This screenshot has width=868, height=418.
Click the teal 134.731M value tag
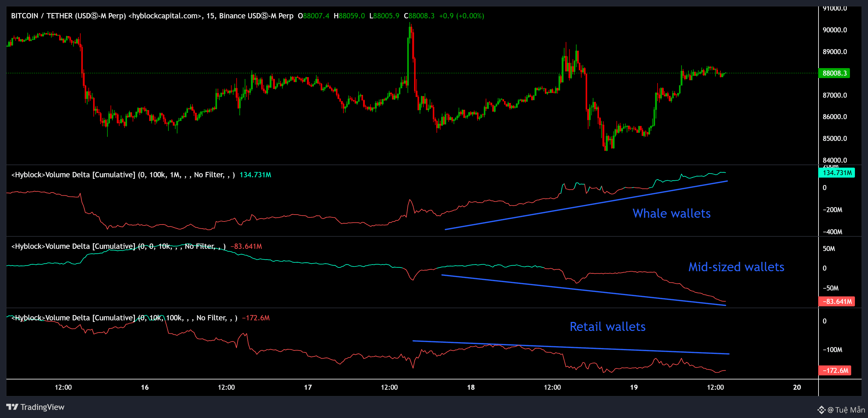[x=836, y=173]
